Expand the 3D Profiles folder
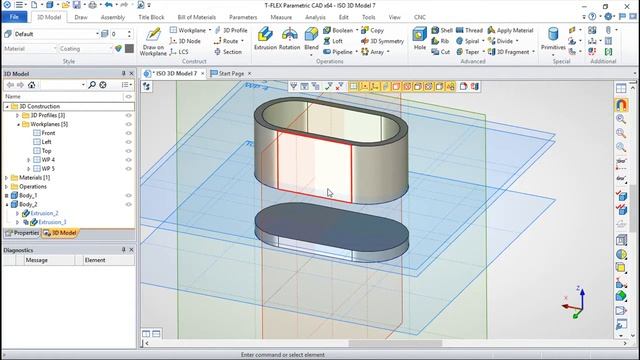 point(18,116)
